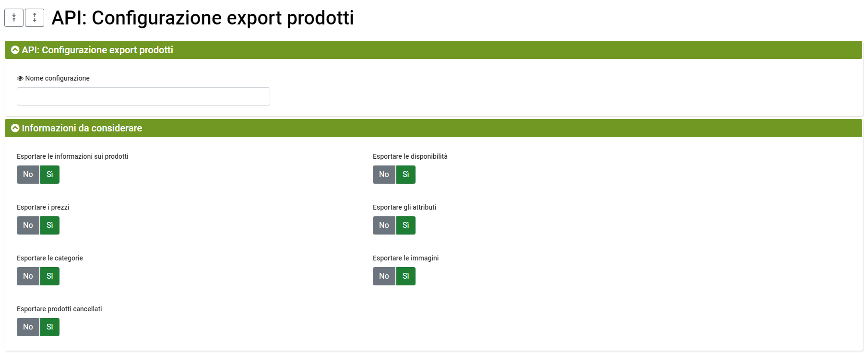Disable Esportare le disponibilità with No
868x353 pixels.
(384, 175)
